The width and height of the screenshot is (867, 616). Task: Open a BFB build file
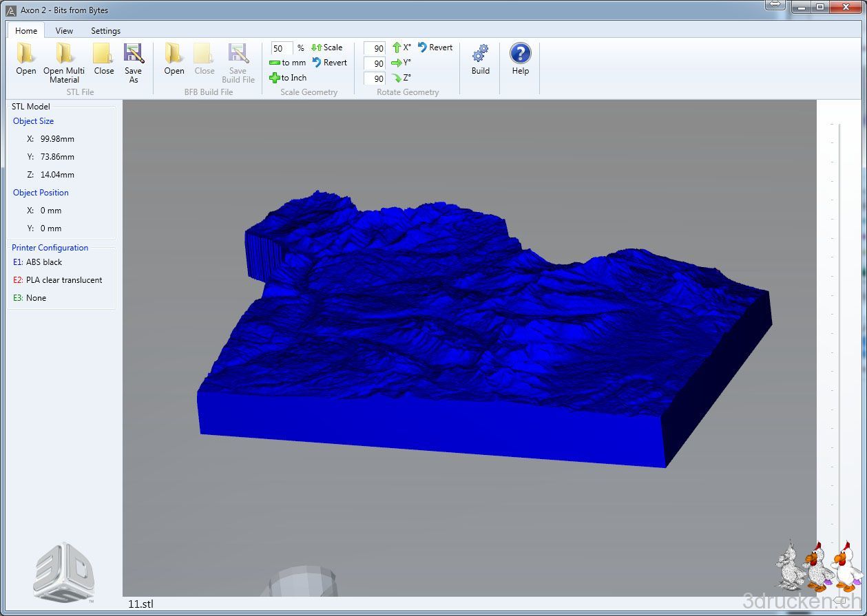click(174, 59)
